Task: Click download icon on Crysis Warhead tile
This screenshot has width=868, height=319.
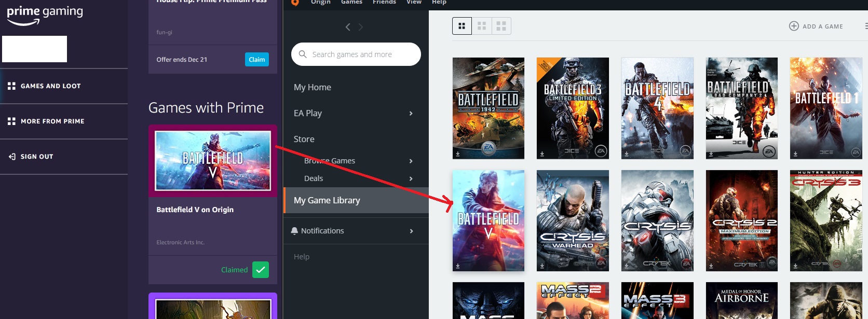Action: point(542,266)
